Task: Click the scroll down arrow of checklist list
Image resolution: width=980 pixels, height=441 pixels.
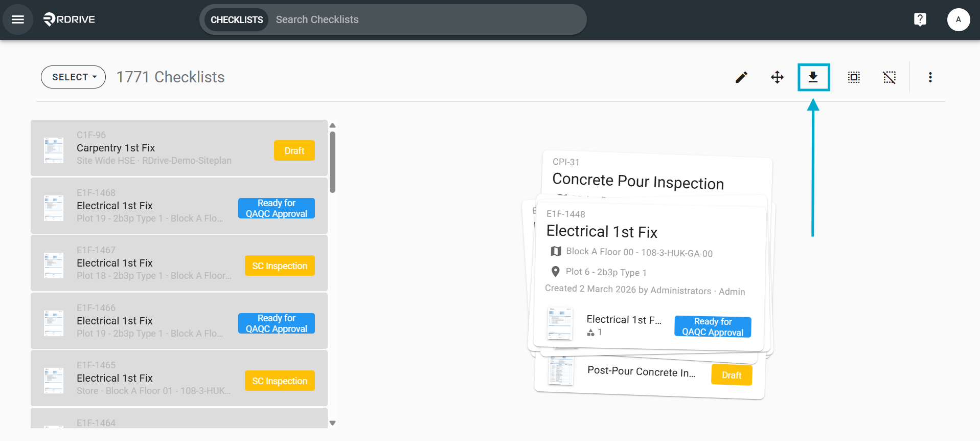Action: [333, 423]
